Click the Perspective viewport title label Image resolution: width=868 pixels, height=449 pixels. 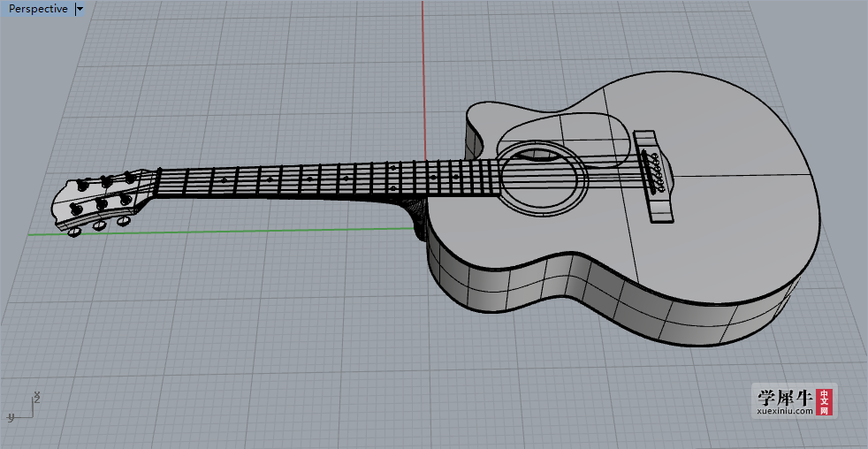tap(38, 9)
